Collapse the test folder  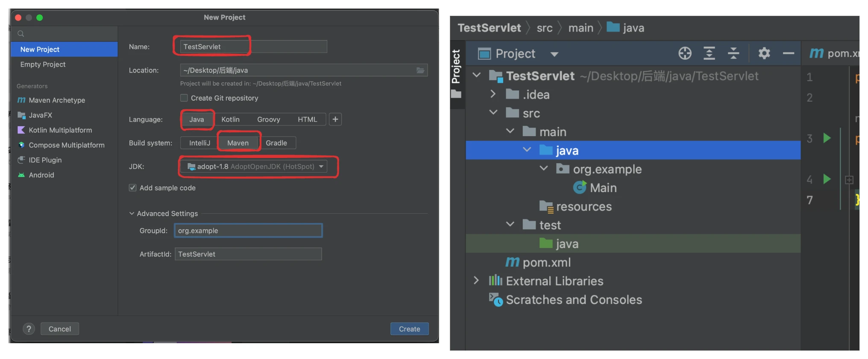coord(510,224)
